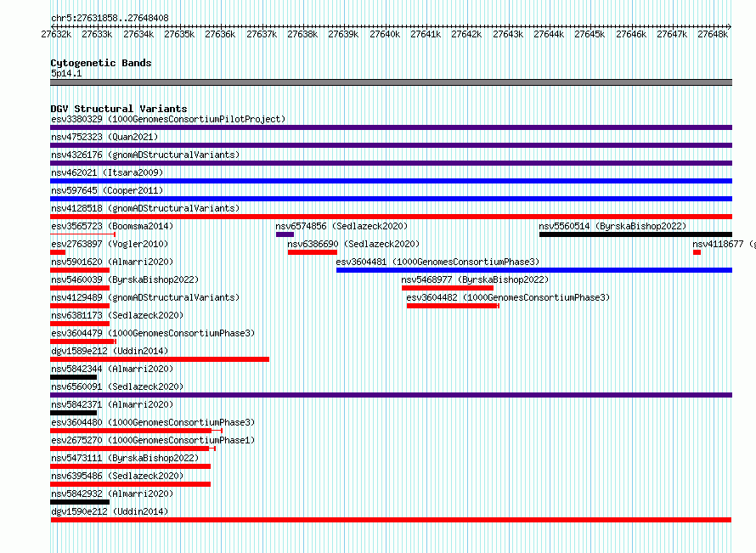The width and height of the screenshot is (756, 553).
Task: Click the black bar under nsv5842344
Action: tap(73, 377)
